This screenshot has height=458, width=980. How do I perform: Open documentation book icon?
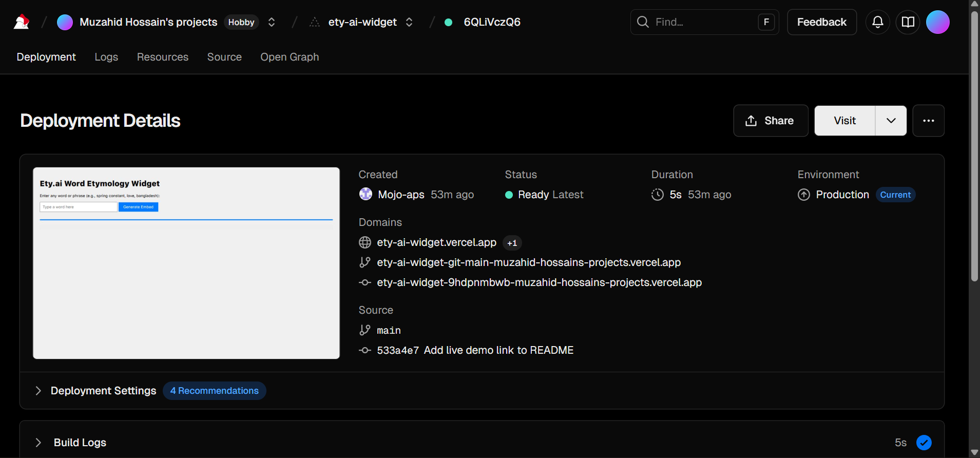point(908,22)
